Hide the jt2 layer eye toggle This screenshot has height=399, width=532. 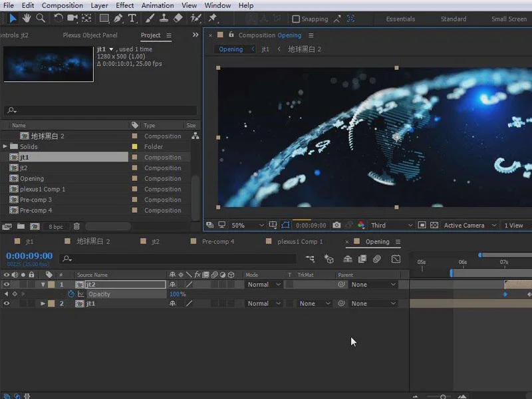coord(7,285)
